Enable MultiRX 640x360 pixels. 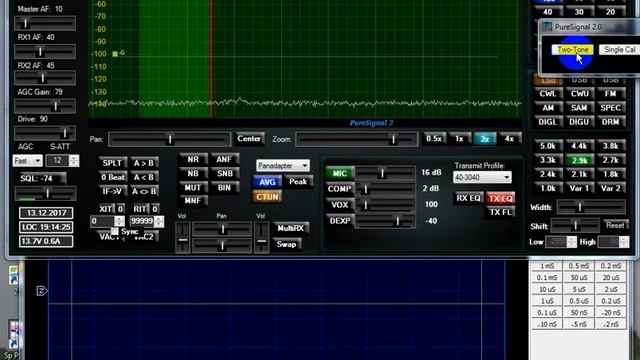pyautogui.click(x=291, y=228)
